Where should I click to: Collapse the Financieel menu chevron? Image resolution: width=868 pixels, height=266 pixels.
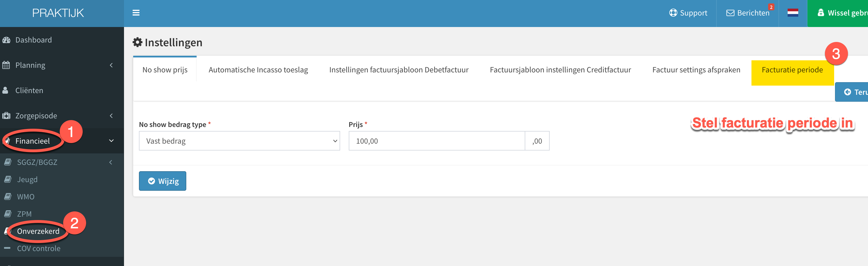tap(111, 140)
